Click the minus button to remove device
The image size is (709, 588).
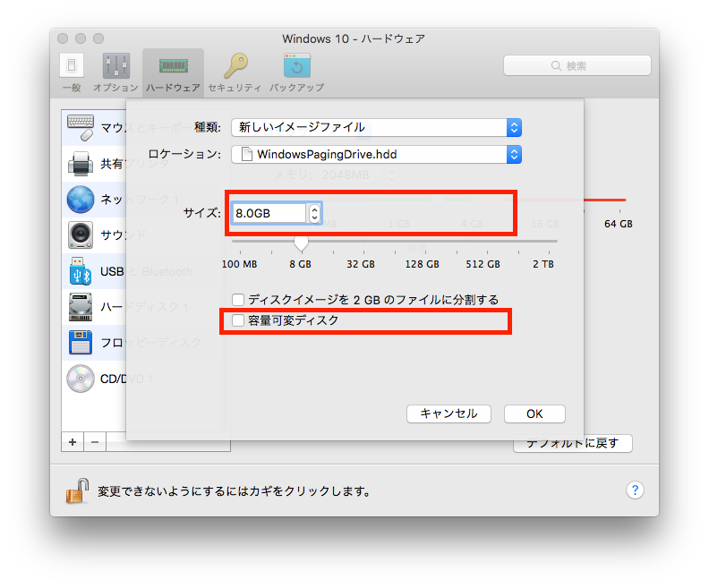coord(95,442)
